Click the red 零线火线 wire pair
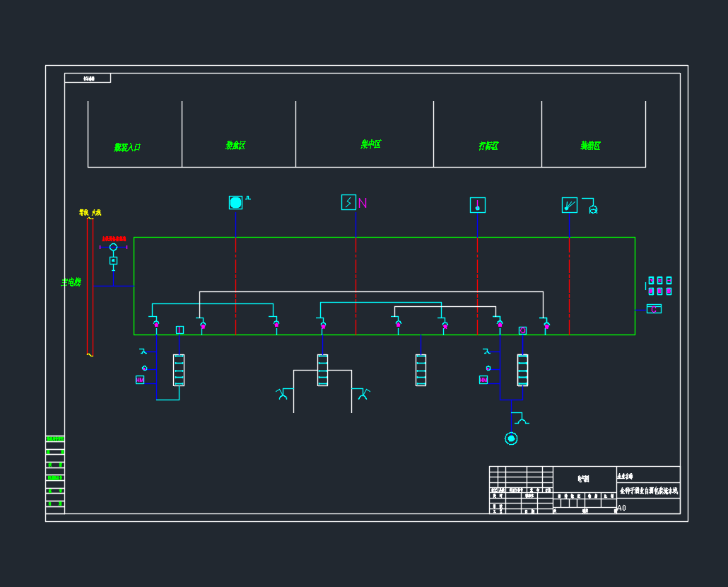The width and height of the screenshot is (728, 587). pyautogui.click(x=88, y=283)
